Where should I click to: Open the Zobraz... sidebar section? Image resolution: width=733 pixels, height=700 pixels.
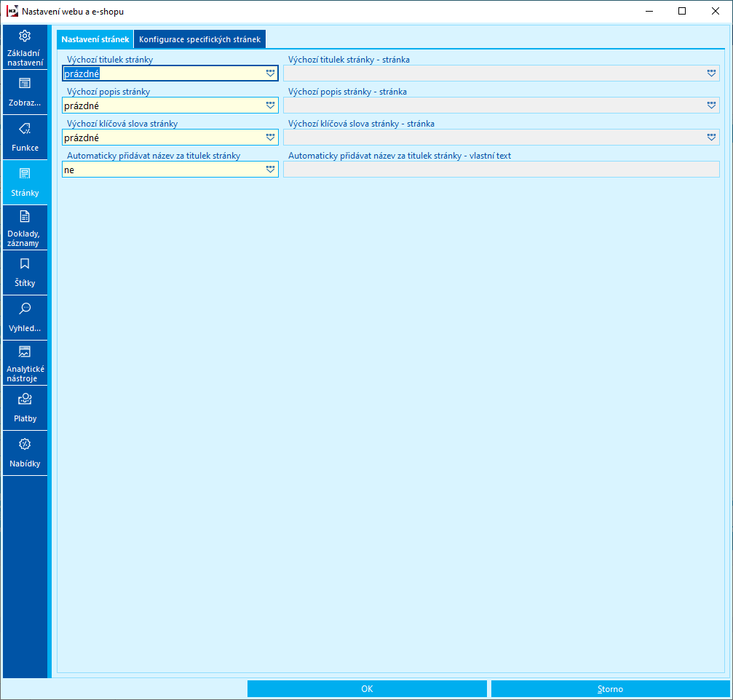click(x=25, y=92)
